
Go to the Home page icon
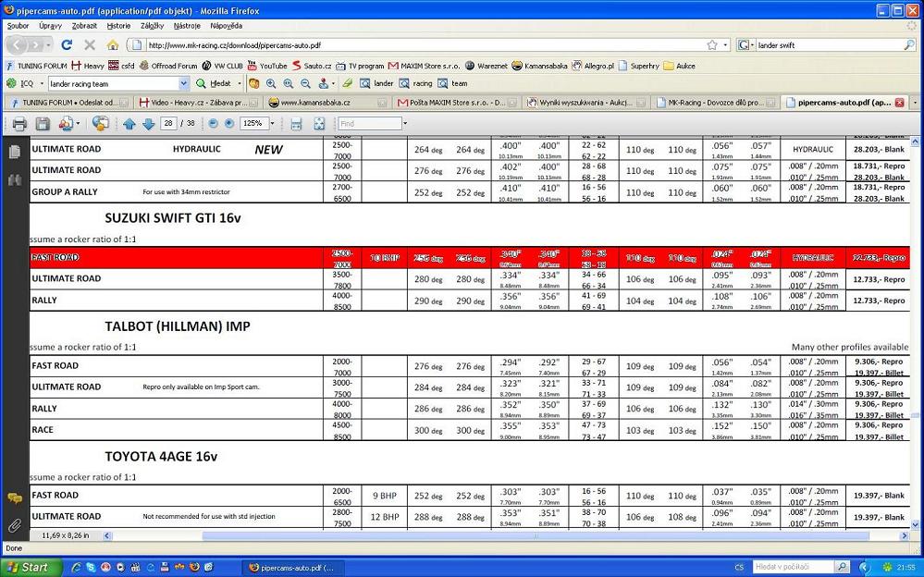click(x=113, y=44)
